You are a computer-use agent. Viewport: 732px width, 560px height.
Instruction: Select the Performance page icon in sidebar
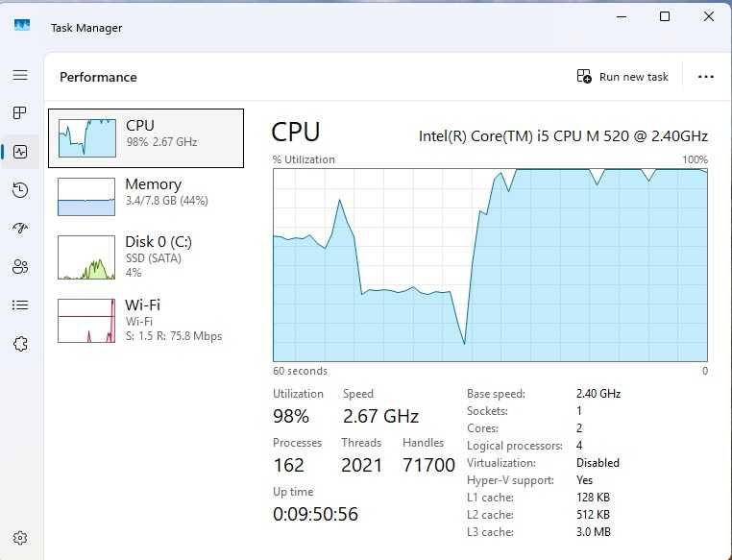coord(20,152)
